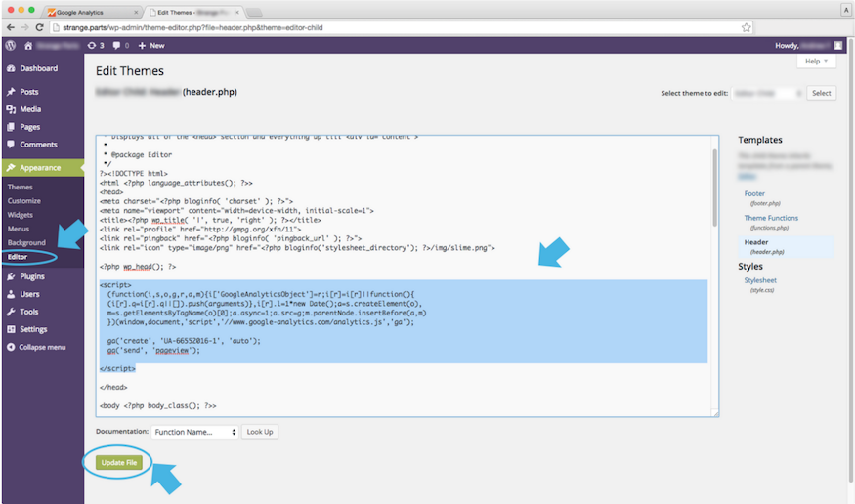Click the Tools wrench icon
The image size is (855, 504).
pyautogui.click(x=11, y=312)
